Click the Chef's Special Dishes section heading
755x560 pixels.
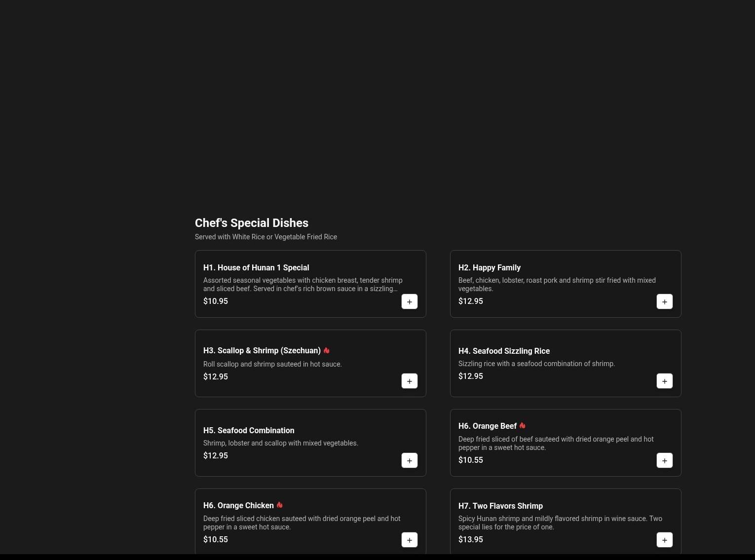251,223
